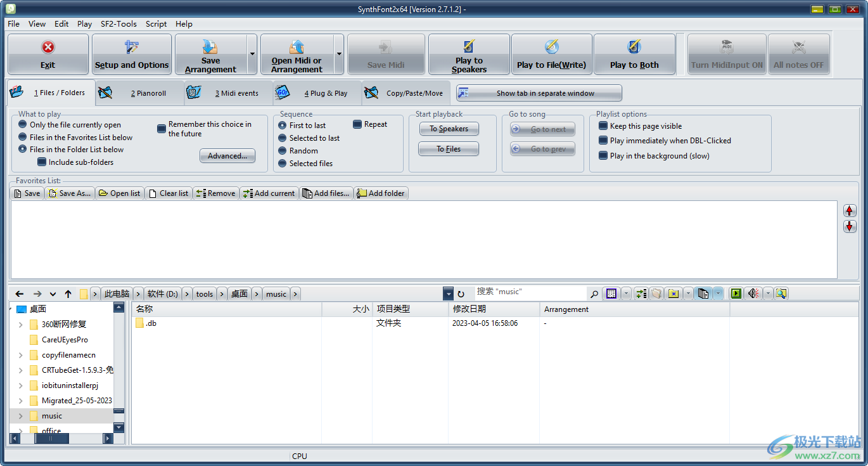
Task: Open the star folder dropdown arrow
Action: click(x=688, y=294)
